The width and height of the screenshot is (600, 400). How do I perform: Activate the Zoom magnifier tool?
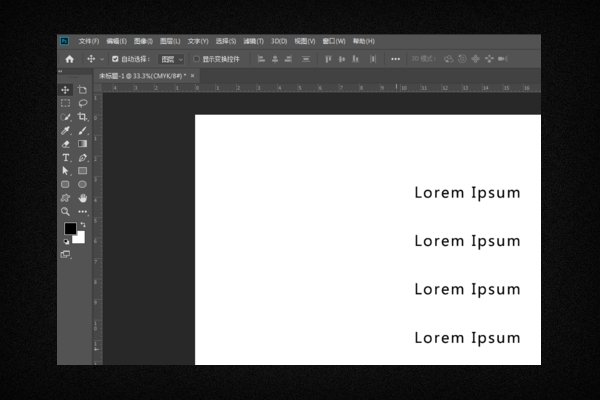coord(66,212)
